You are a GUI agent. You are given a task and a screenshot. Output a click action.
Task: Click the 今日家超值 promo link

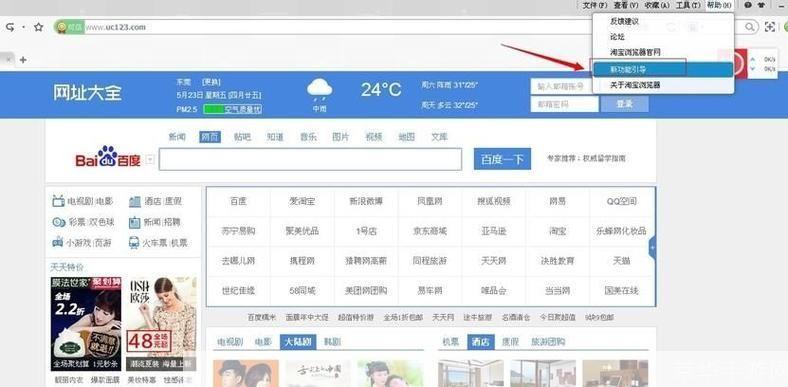click(x=557, y=318)
